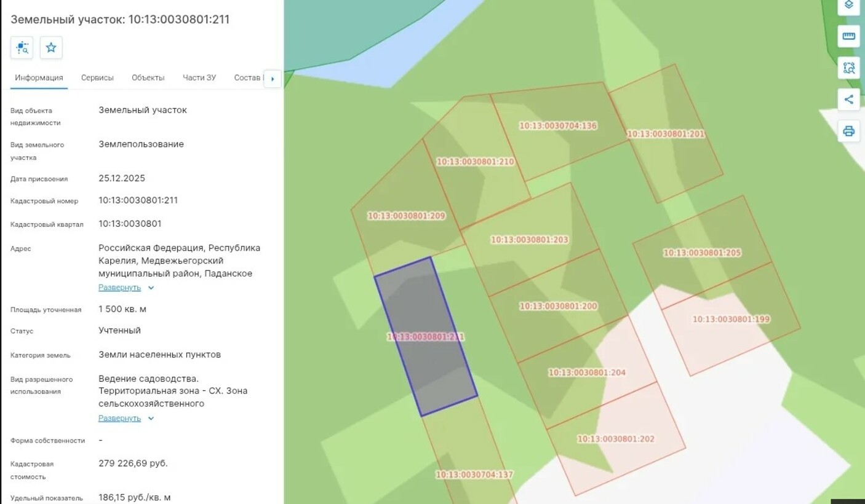Click parcel 10:13:0030801:203 on the map

pos(529,240)
